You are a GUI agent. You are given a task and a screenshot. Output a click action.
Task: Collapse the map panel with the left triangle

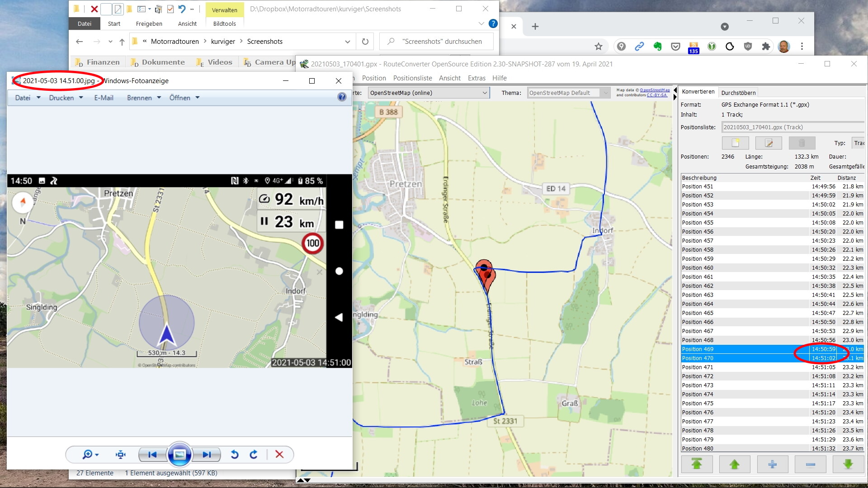coord(675,90)
